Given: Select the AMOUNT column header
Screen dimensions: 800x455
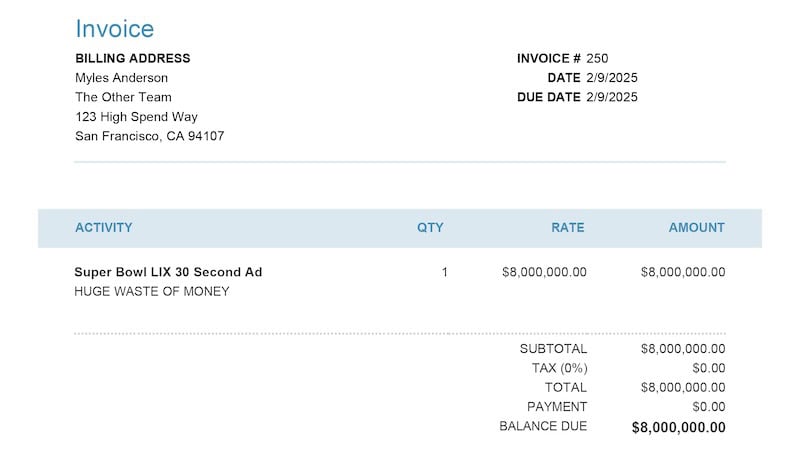Looking at the screenshot, I should pyautogui.click(x=696, y=228).
